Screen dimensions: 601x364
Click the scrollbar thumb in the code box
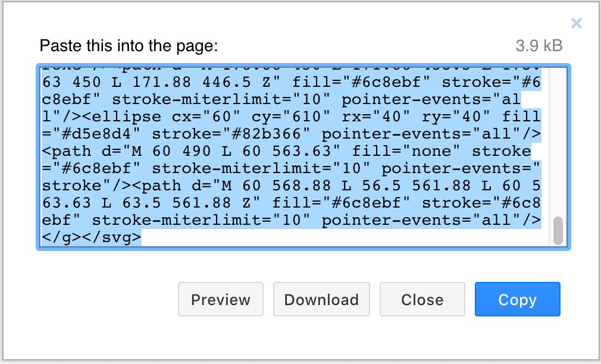pos(558,229)
